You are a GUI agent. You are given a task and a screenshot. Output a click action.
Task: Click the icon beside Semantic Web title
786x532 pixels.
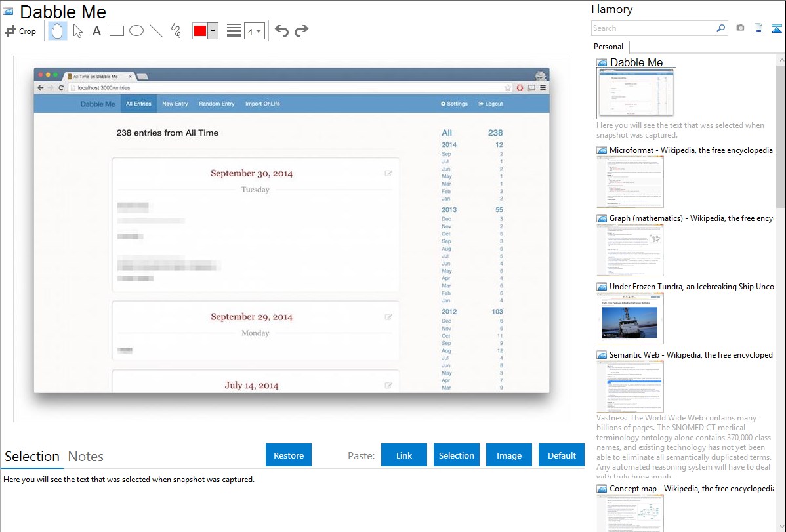pos(602,354)
